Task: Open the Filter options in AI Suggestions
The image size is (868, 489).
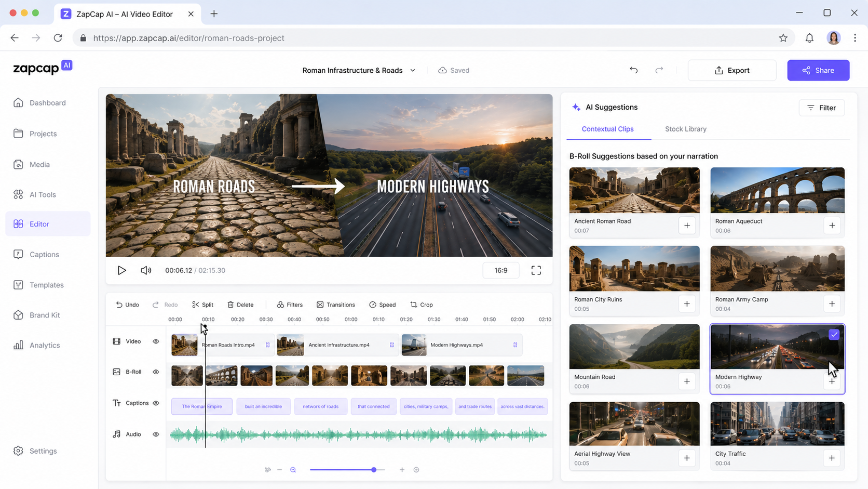Action: coord(821,108)
